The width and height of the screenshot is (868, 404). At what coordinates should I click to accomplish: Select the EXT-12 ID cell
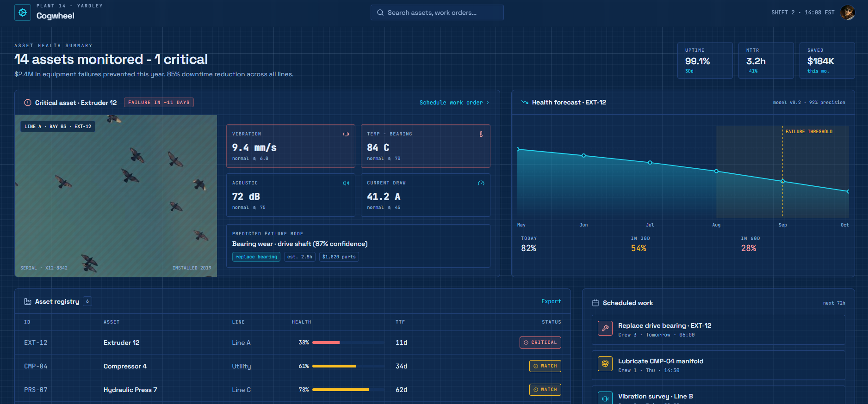(36, 343)
